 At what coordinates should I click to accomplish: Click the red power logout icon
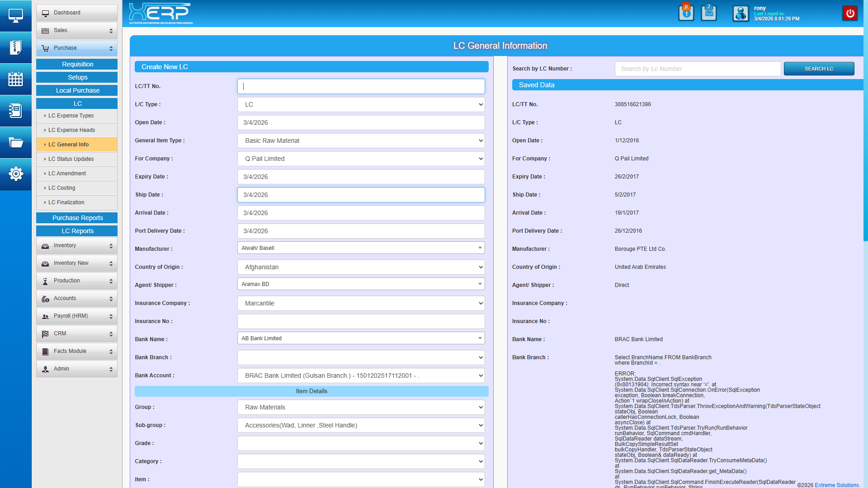point(850,13)
